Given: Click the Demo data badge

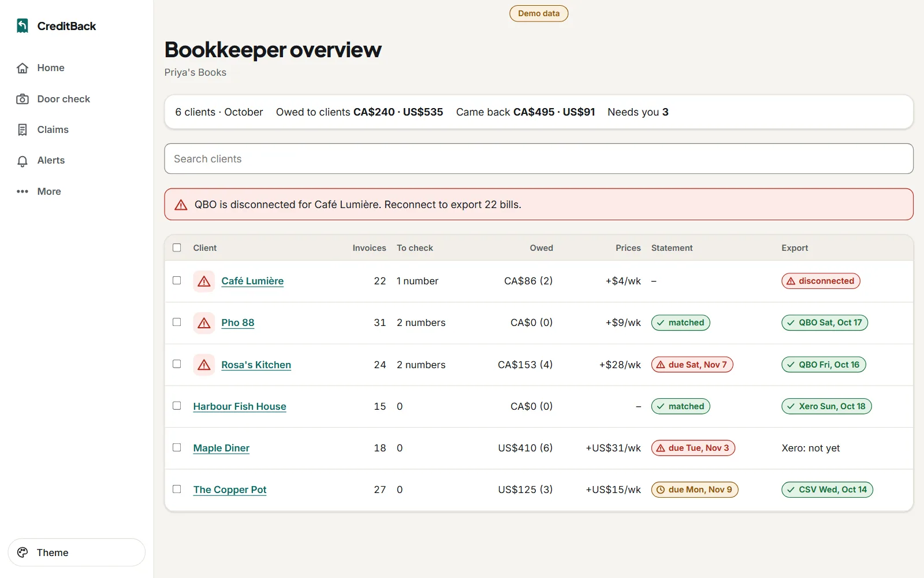Looking at the screenshot, I should pos(539,13).
